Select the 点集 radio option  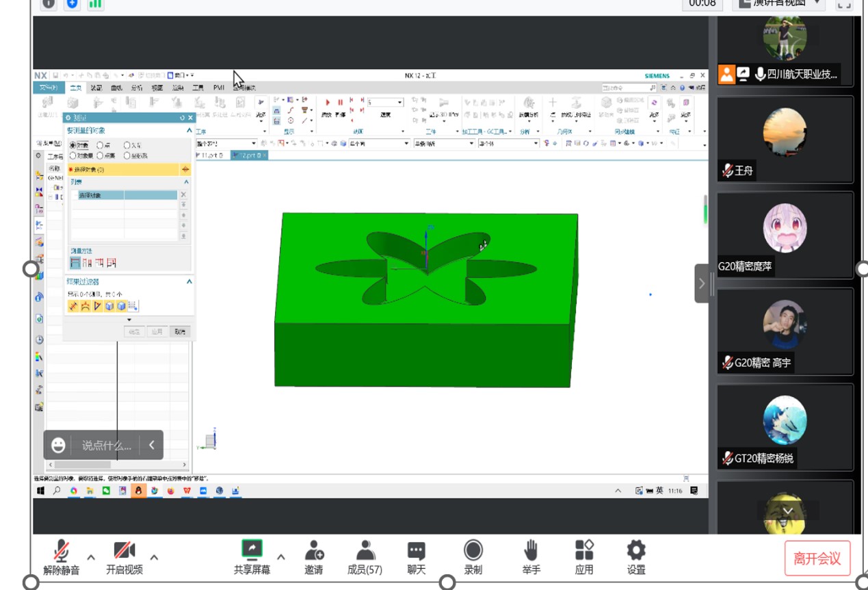101,155
